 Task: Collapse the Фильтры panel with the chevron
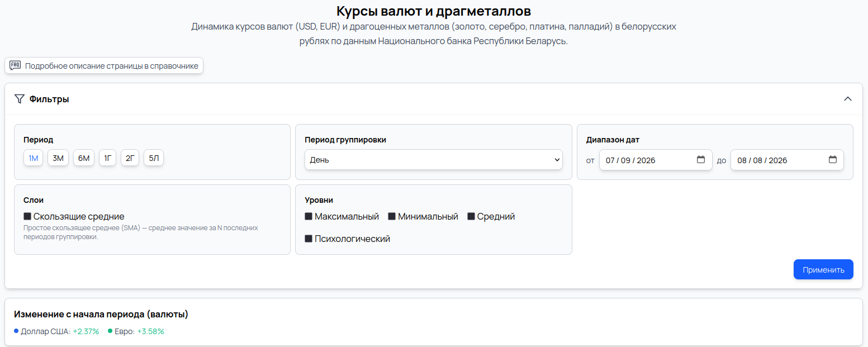tap(847, 99)
